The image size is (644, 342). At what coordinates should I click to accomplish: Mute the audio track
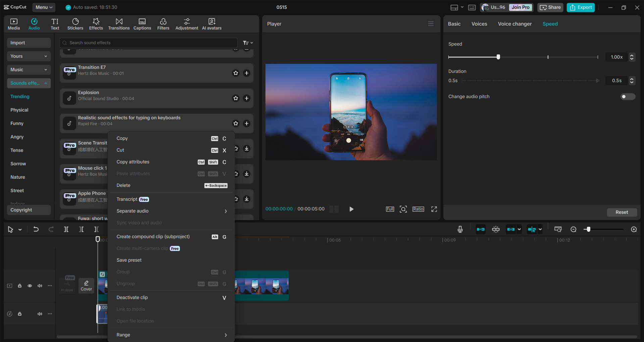40,314
